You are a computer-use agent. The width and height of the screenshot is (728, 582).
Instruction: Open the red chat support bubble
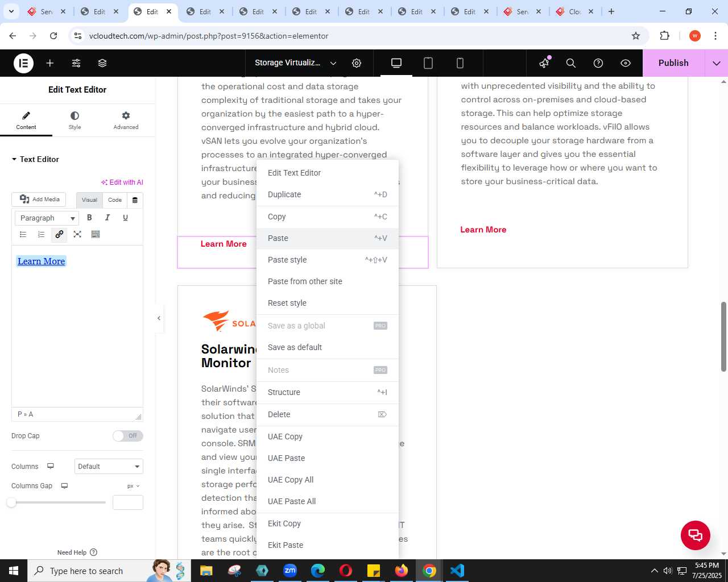(x=696, y=535)
